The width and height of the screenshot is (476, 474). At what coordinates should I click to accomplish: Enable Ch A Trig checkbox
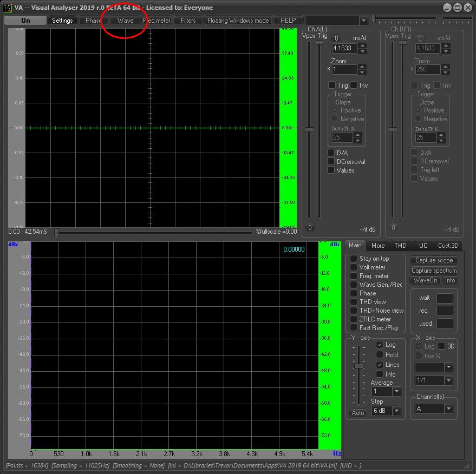pos(332,85)
